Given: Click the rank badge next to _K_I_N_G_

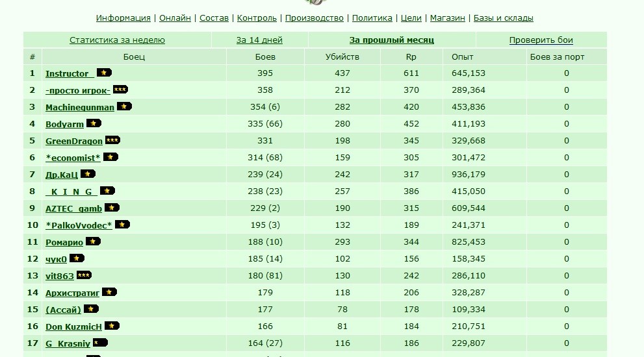Looking at the screenshot, I should (107, 191).
